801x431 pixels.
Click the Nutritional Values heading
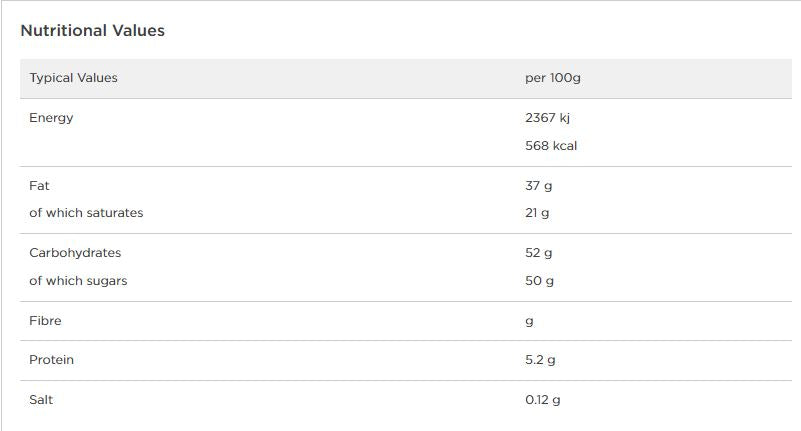click(92, 31)
